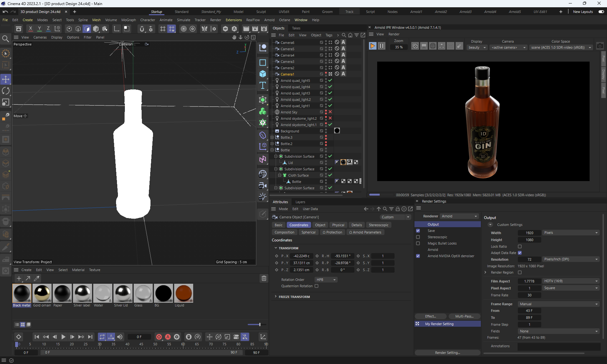Create a Cube primitive from the palette
The height and width of the screenshot is (364, 607).
click(263, 74)
